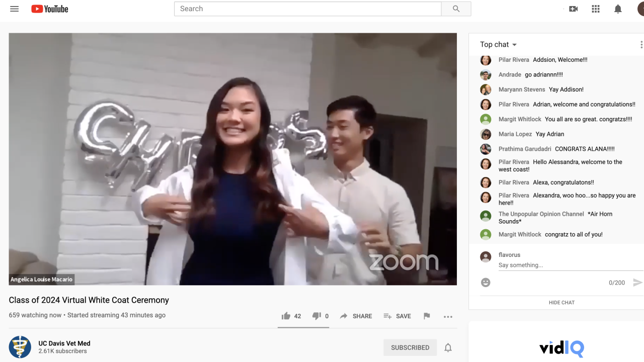Viewport: 644px width, 362px height.
Task: Toggle channel notification bell beside Subscribed
Action: tap(448, 347)
